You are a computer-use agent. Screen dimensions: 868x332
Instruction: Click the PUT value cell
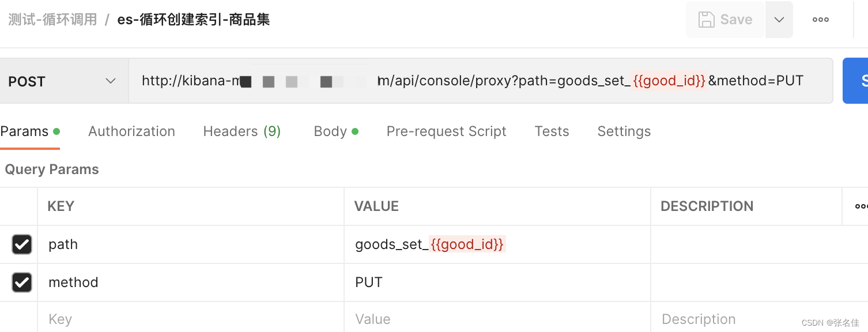497,282
